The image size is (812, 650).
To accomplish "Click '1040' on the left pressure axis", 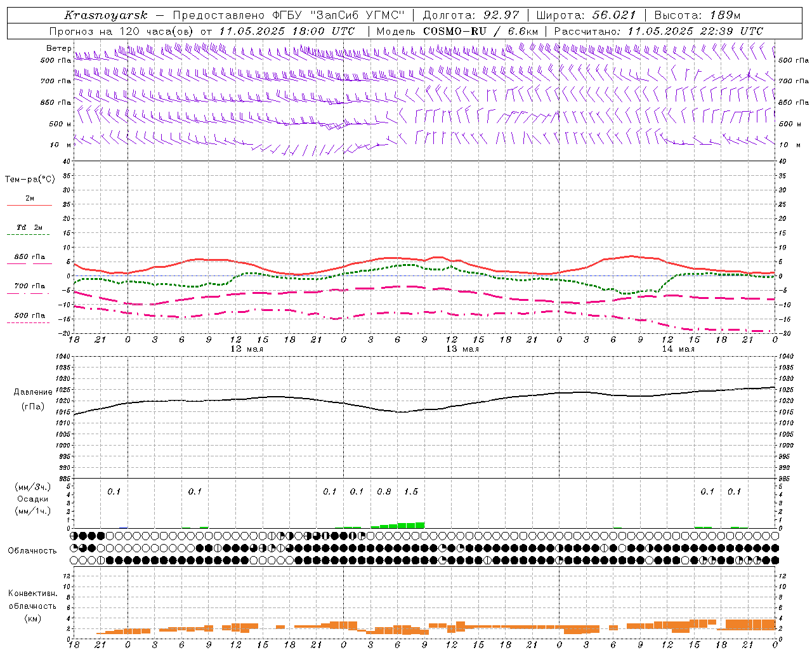I will tap(62, 357).
